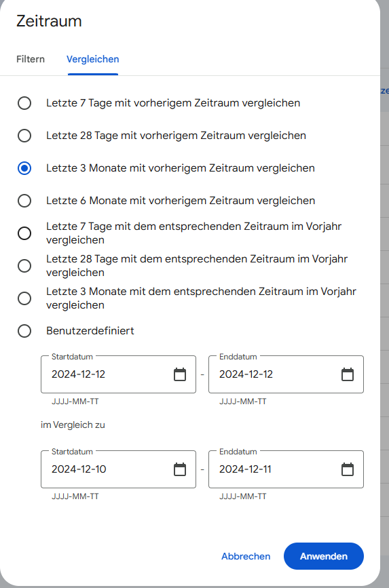389x588 pixels.
Task: Open calendar picker for first Startdatum
Action: point(180,374)
